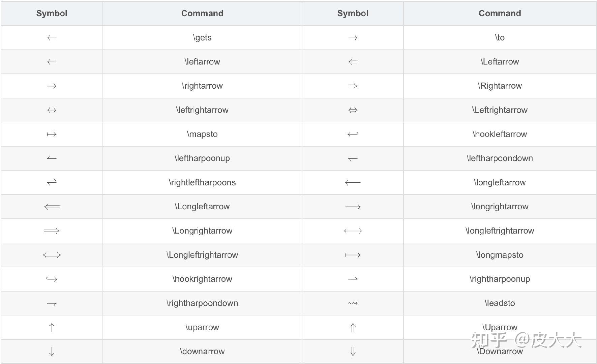597x364 pixels.
Task: Click the \leadsto squiggly arrow symbol
Action: pos(353,303)
